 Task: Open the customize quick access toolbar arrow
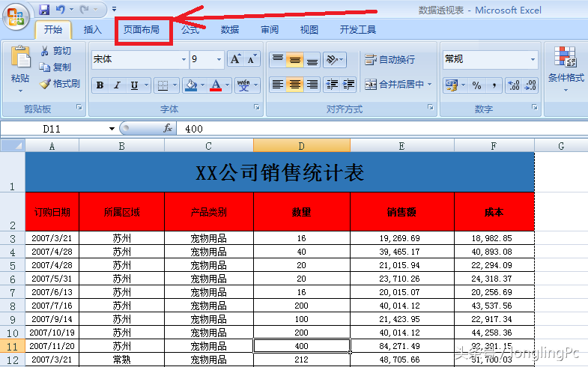(114, 10)
